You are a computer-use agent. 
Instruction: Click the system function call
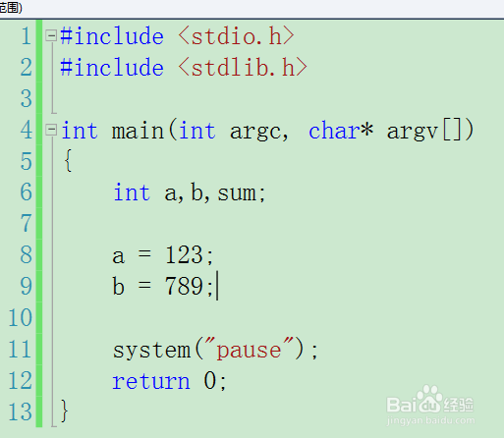click(x=151, y=351)
